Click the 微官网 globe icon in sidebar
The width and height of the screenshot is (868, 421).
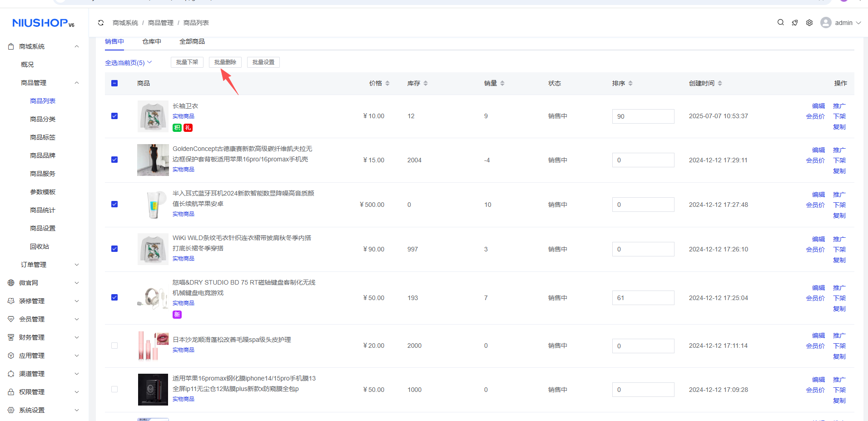tap(11, 283)
